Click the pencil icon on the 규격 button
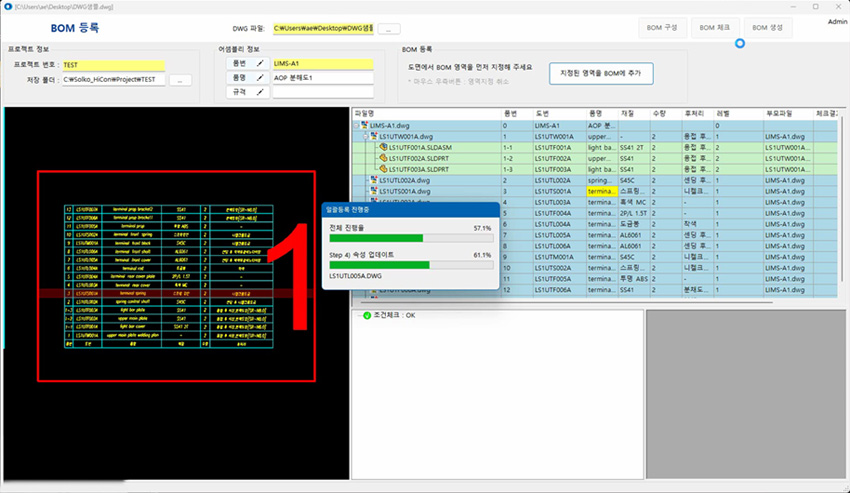This screenshot has height=493, width=850. coord(260,92)
